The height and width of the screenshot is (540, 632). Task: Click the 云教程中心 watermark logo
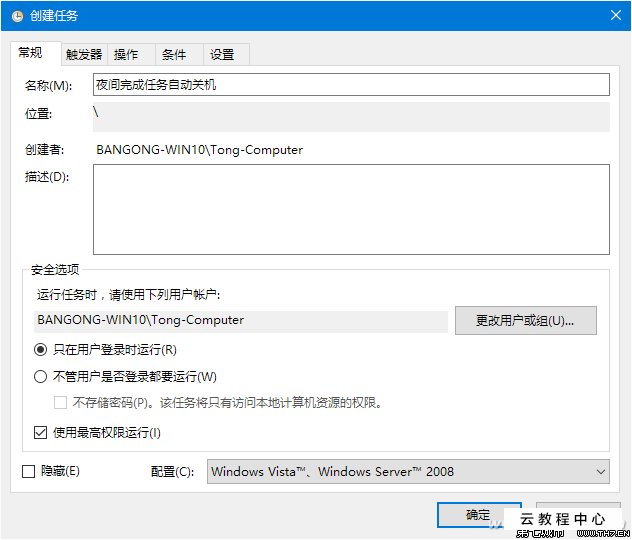(562, 520)
